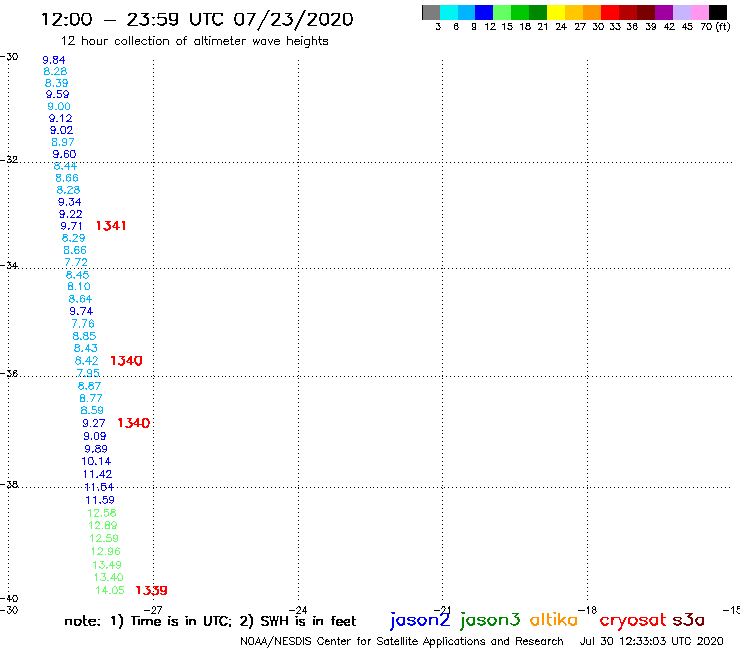Click the green wave height value 13.49
Viewport: 740px width, 650px height.
107,565
